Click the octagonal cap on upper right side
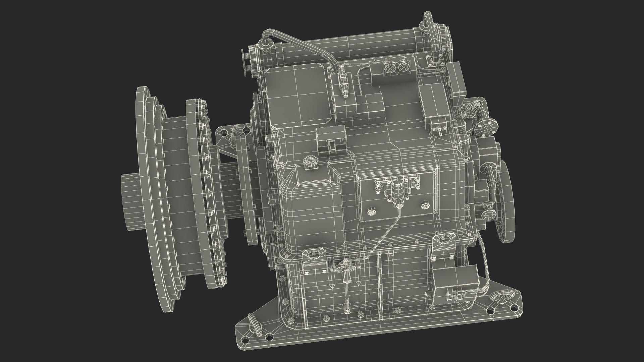Screen dimensions: 644x362 point(486,128)
